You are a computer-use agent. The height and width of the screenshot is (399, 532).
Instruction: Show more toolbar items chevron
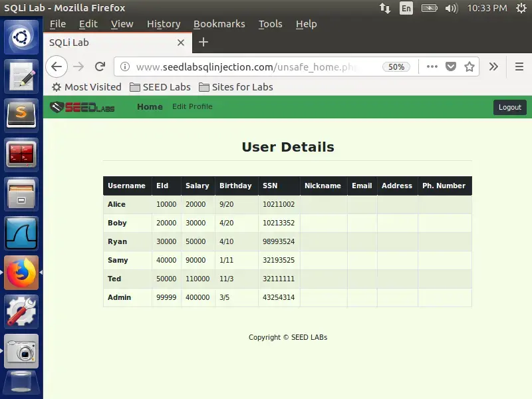coord(493,66)
